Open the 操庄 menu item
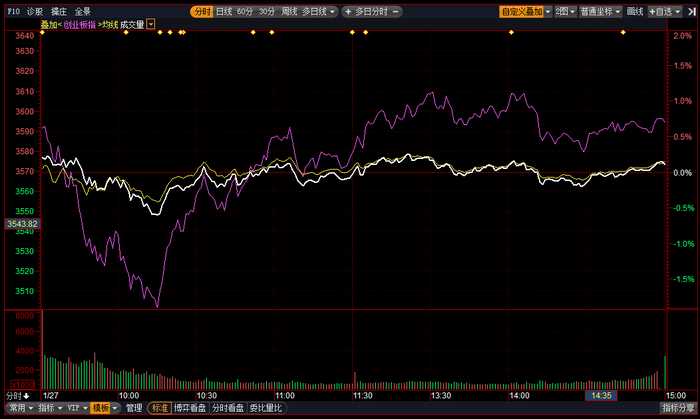 59,12
